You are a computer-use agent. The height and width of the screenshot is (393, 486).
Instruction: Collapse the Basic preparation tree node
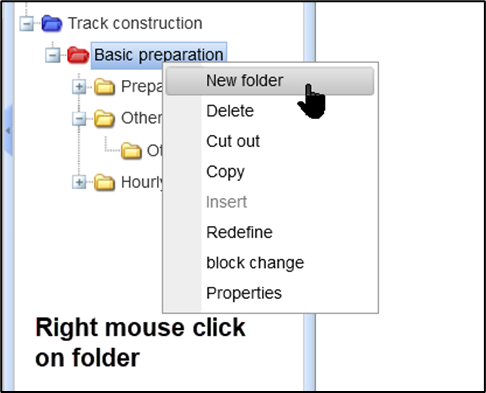point(53,55)
